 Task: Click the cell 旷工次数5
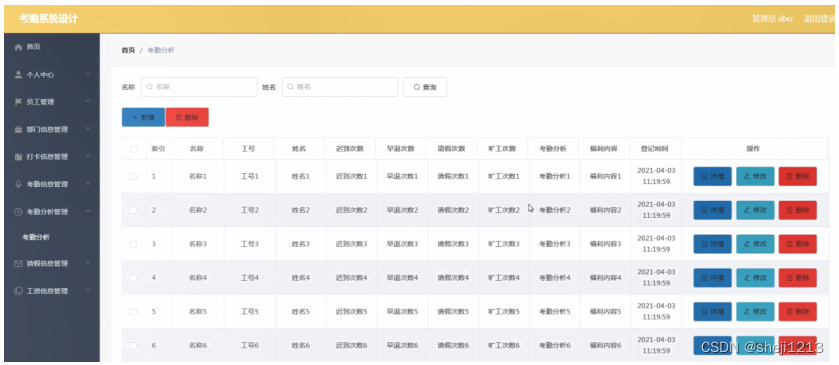[x=504, y=311]
